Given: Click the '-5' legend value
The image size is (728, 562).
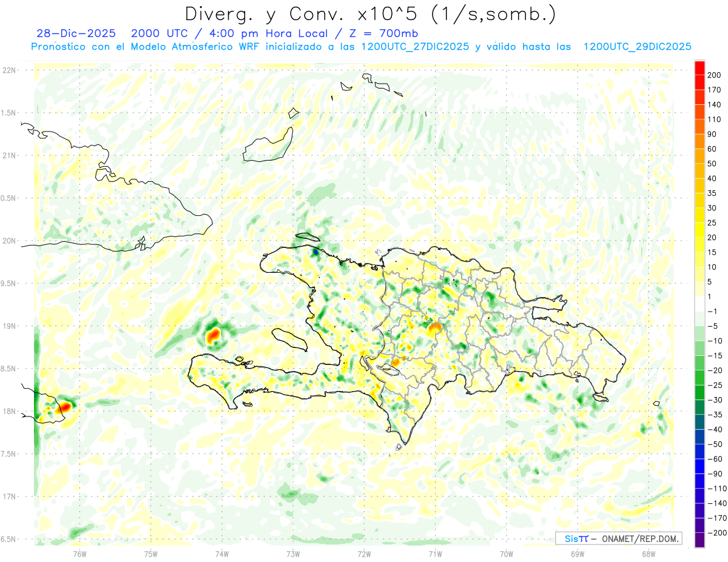Looking at the screenshot, I should [x=713, y=326].
